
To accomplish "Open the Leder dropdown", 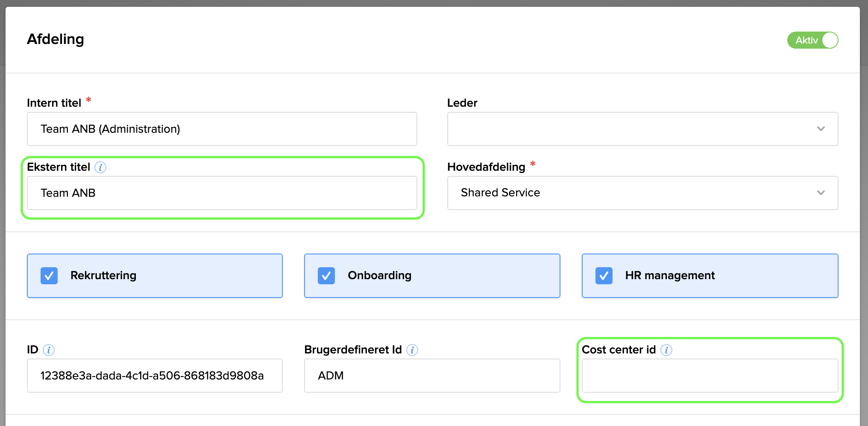I will pos(632,129).
